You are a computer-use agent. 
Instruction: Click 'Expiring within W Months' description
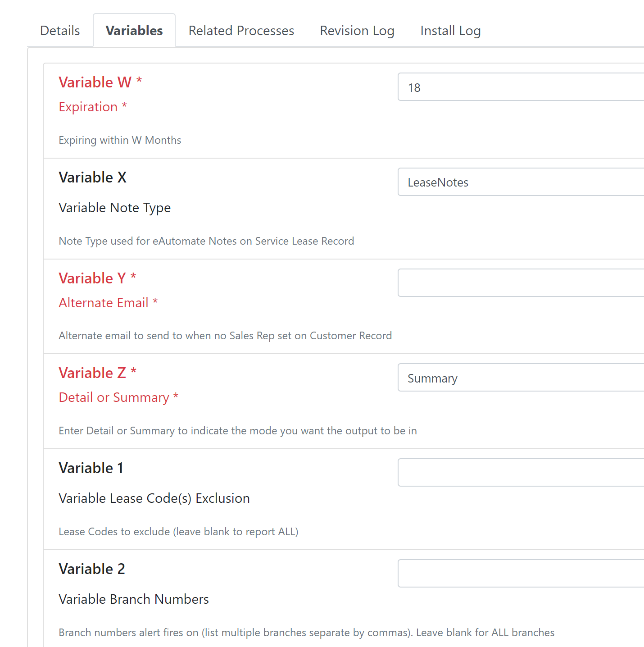click(x=120, y=140)
